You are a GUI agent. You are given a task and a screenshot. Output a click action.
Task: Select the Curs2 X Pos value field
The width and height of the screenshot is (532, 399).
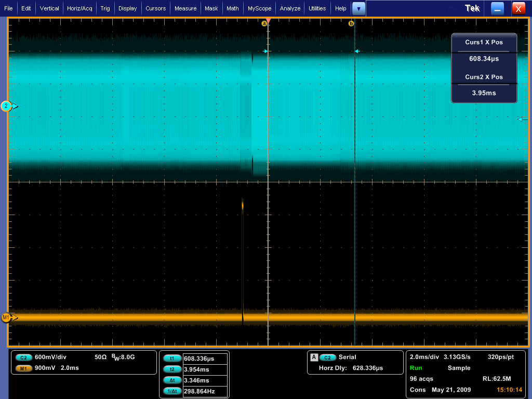point(484,93)
